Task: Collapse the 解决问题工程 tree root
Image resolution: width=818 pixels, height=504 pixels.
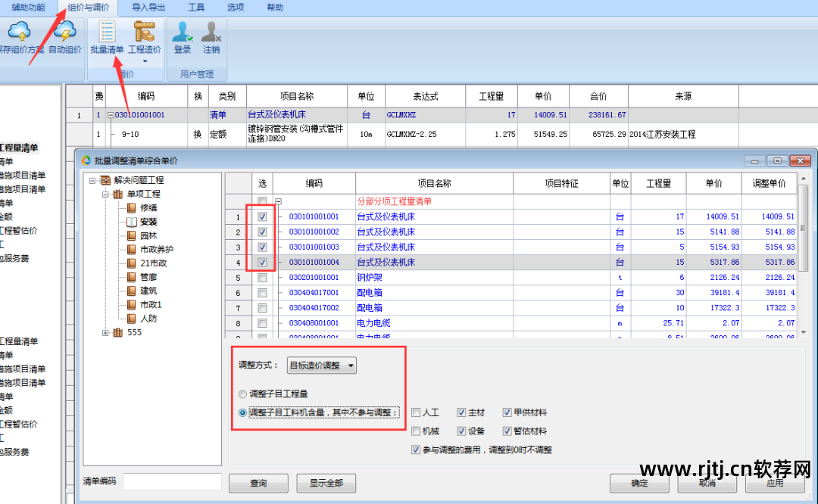Action: (92, 180)
